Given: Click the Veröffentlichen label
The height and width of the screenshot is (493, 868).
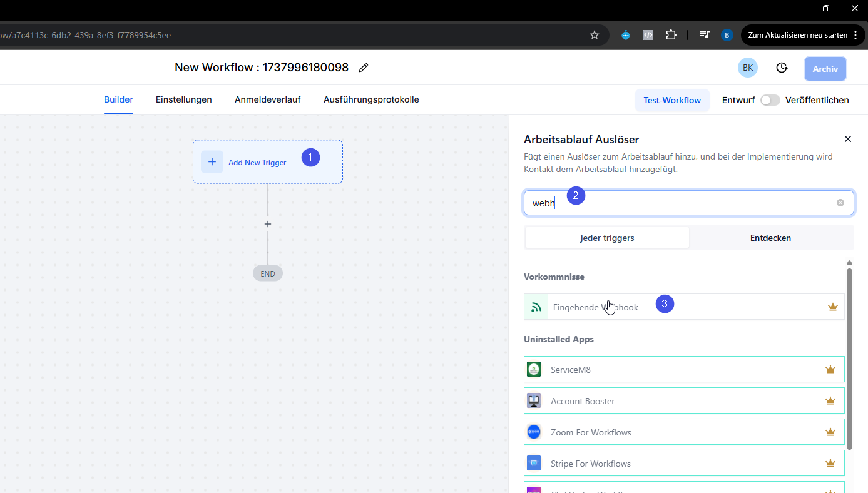Looking at the screenshot, I should (x=817, y=100).
